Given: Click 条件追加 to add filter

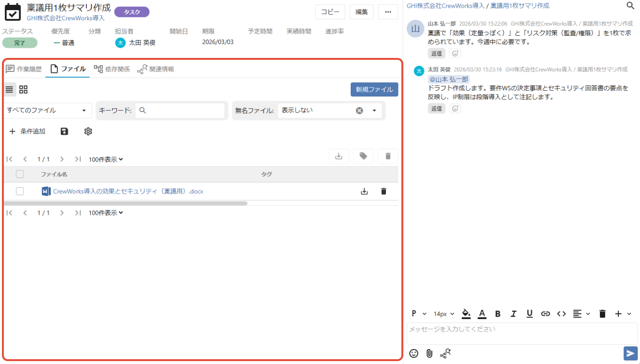Looking at the screenshot, I should 27,131.
